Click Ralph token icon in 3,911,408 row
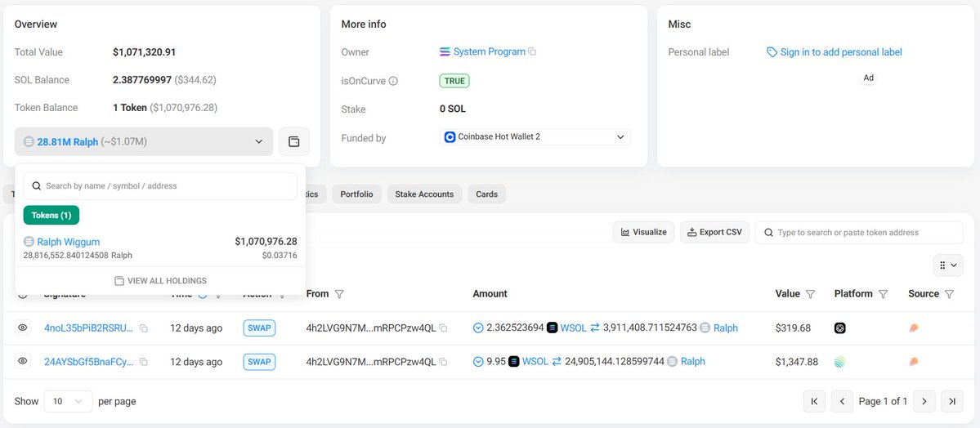980x428 pixels. coord(705,328)
